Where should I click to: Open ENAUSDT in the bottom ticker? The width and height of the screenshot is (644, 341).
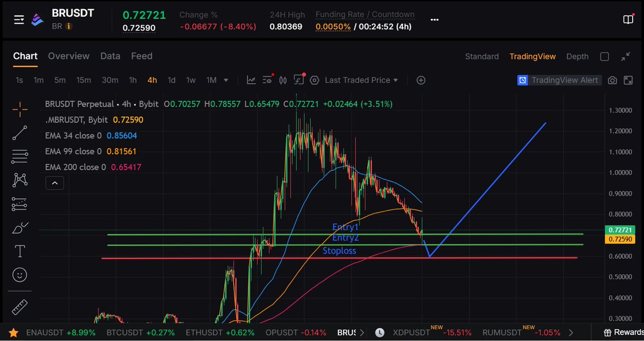[61, 332]
